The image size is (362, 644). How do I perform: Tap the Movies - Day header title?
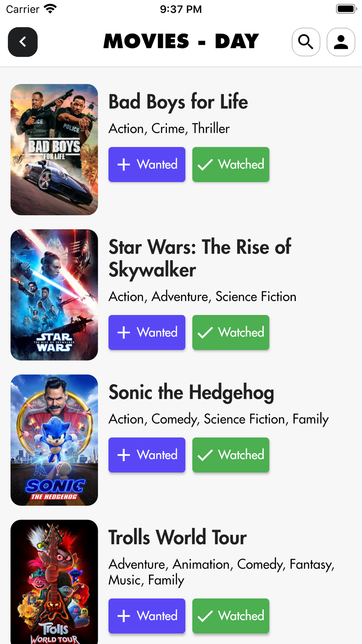tap(181, 41)
